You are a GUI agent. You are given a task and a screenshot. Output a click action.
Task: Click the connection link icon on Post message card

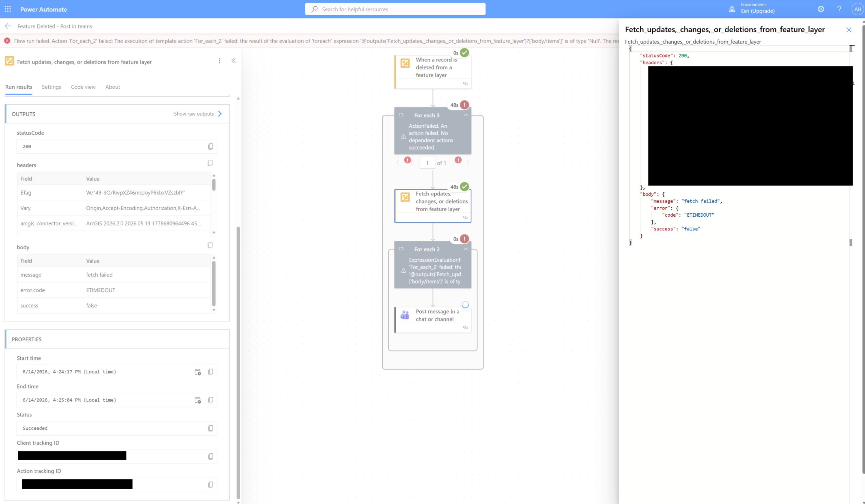coord(465,328)
